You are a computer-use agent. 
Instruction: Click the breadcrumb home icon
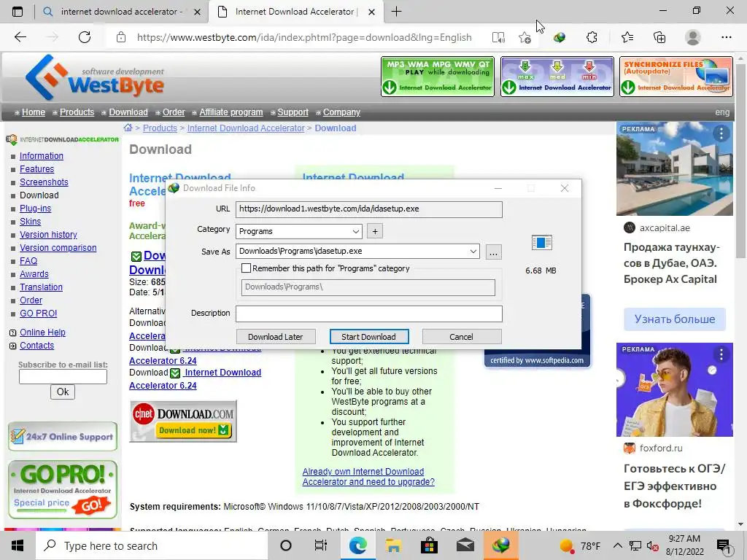click(128, 128)
